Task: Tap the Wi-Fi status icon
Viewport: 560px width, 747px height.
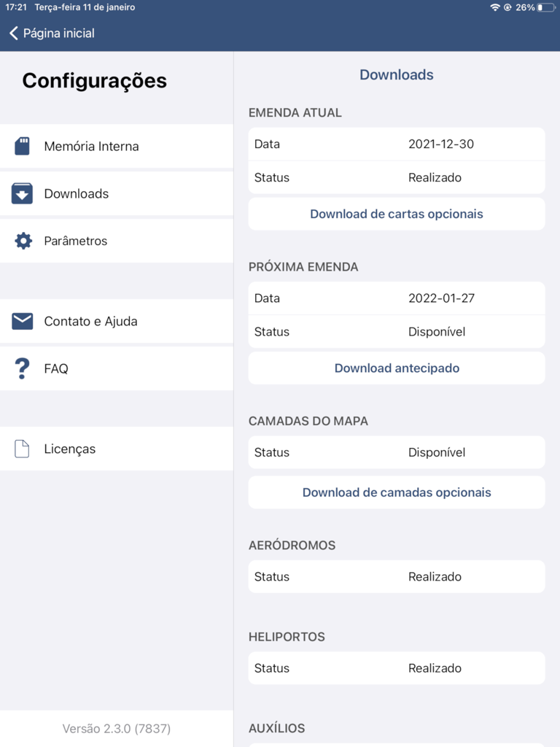Action: pyautogui.click(x=495, y=7)
